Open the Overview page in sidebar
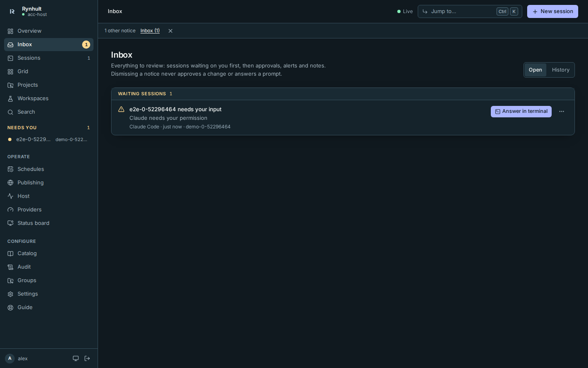Screen dimensions: 588x368 tap(49, 31)
